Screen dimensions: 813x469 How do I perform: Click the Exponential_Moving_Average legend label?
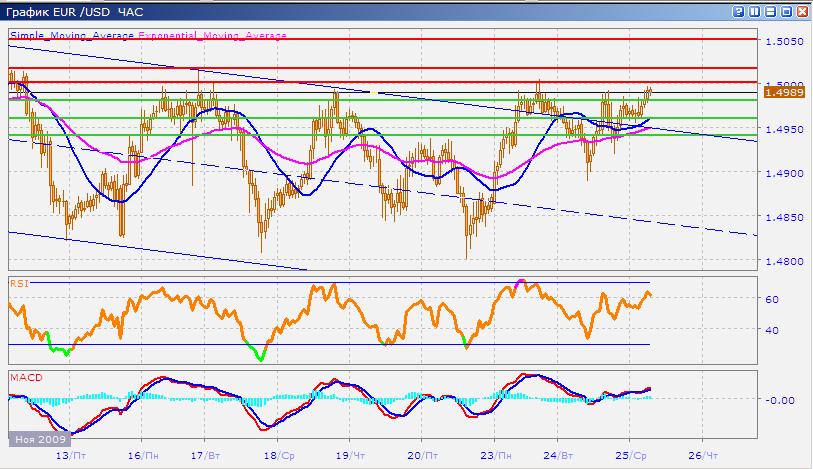point(213,35)
